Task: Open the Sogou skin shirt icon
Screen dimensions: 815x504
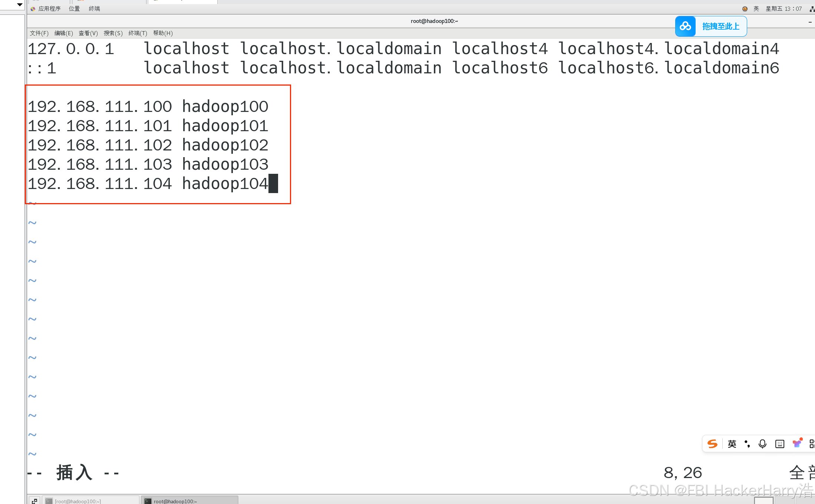Action: (797, 443)
